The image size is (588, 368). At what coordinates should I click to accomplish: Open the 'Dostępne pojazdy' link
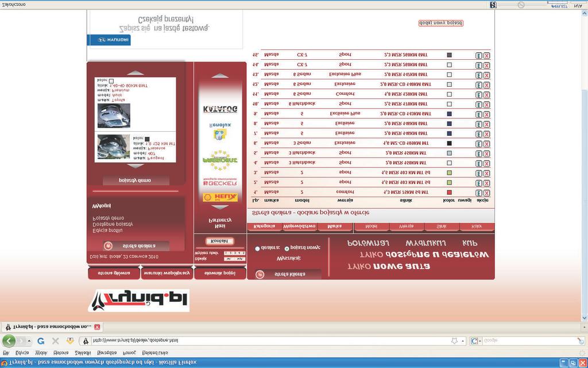click(x=113, y=224)
